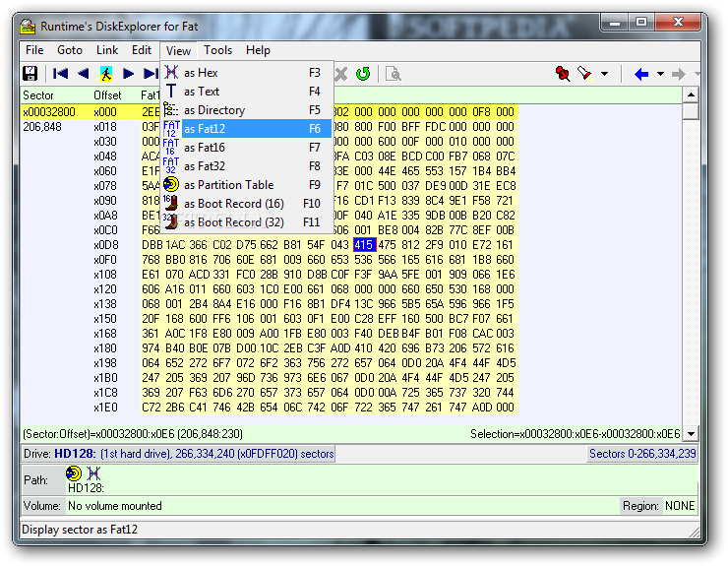
Task: Select 'as Fat16' menu entry
Action: 247,148
